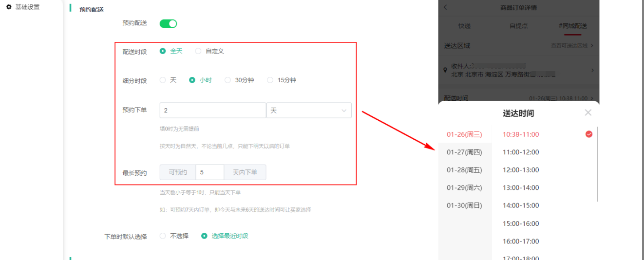Select the 自定义 delivery period radio button
Image resolution: width=644 pixels, height=260 pixels.
point(198,51)
